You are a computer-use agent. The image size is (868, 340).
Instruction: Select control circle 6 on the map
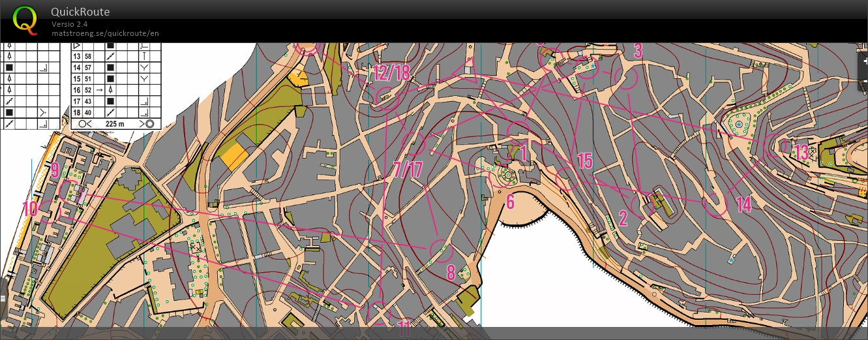pyautogui.click(x=500, y=176)
